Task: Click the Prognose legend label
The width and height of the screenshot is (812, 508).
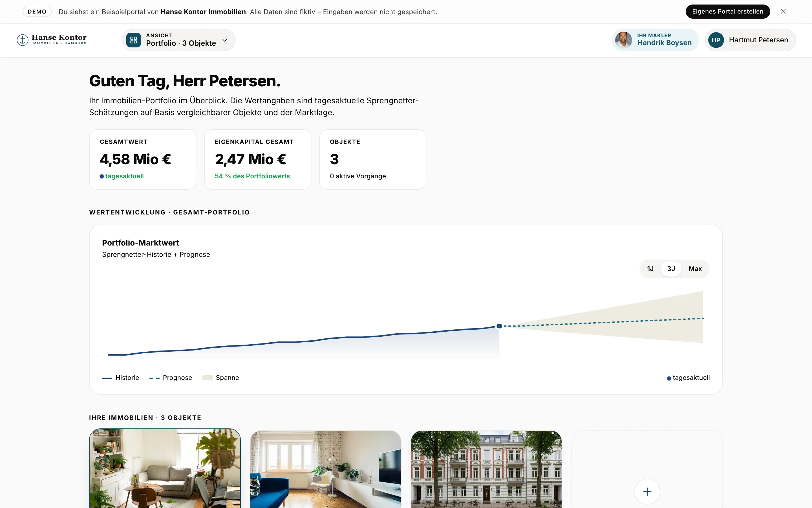Action: (178, 378)
